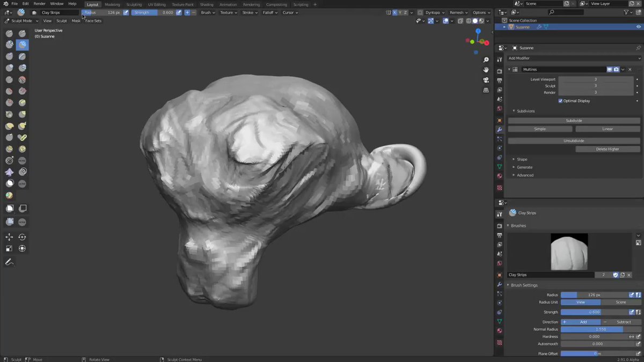
Task: Open the Dyntopo dropdown
Action: pyautogui.click(x=434, y=12)
